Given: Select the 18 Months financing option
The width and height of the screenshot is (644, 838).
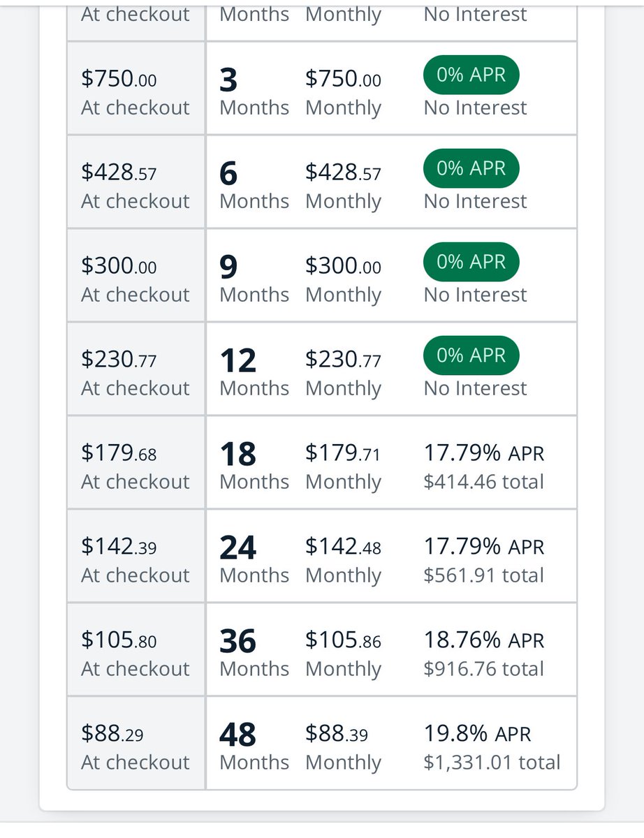Looking at the screenshot, I should pyautogui.click(x=322, y=463).
